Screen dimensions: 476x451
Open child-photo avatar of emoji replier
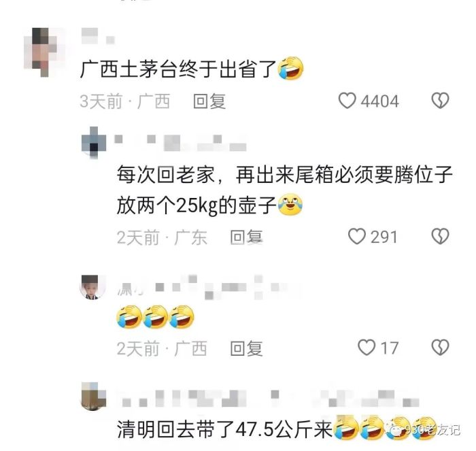point(93,287)
